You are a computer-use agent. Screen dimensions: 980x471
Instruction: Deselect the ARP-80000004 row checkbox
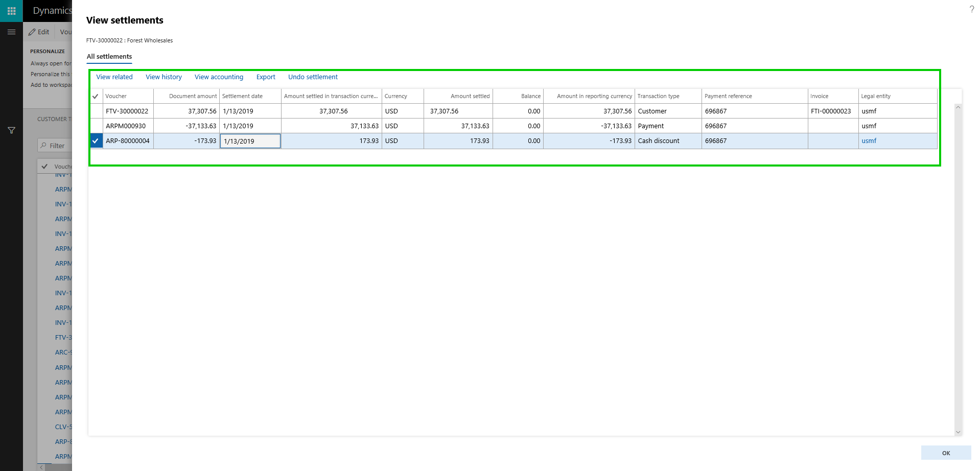click(96, 140)
